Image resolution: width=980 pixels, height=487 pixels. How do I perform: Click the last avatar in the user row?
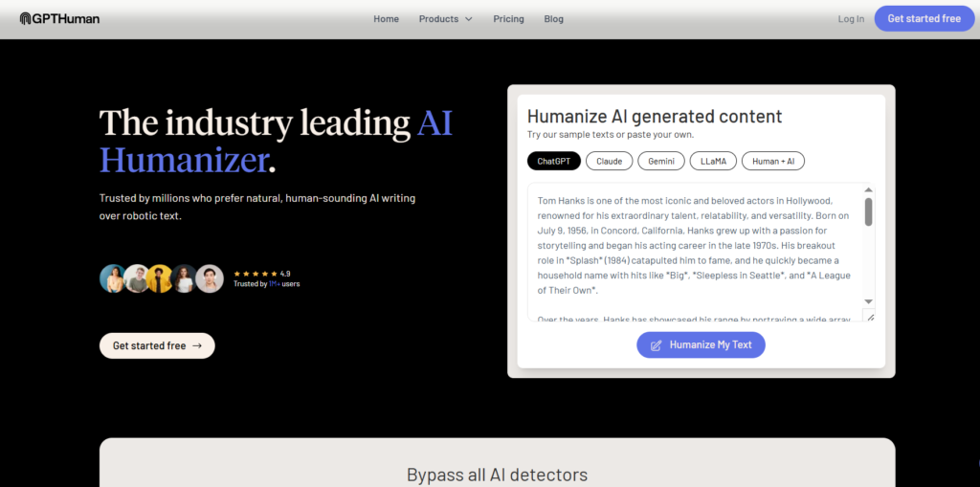click(210, 278)
